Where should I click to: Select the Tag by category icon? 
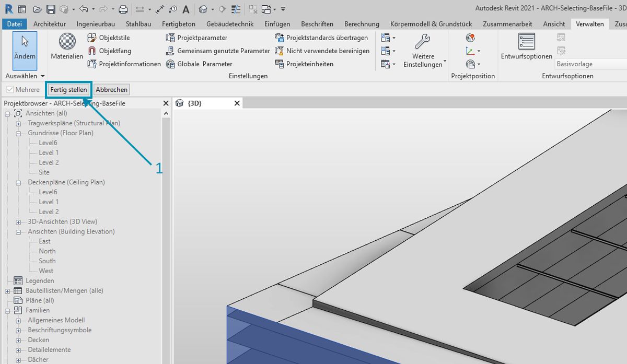(x=173, y=9)
